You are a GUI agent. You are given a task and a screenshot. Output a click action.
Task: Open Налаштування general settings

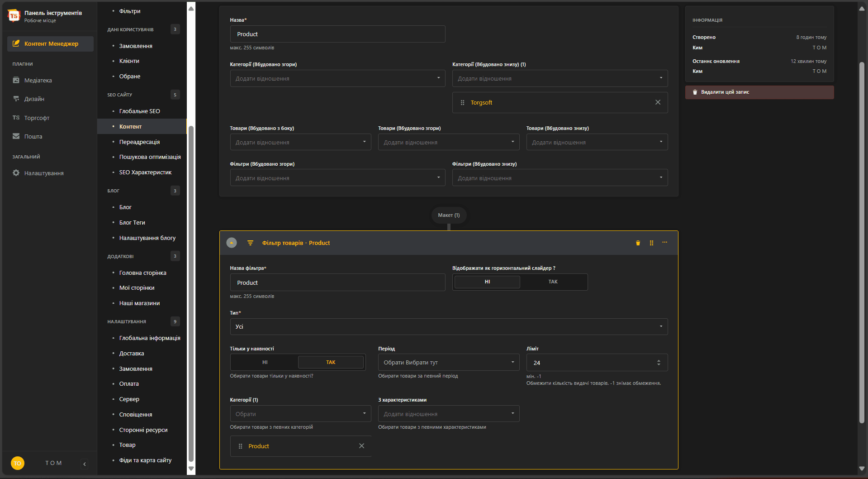point(44,173)
